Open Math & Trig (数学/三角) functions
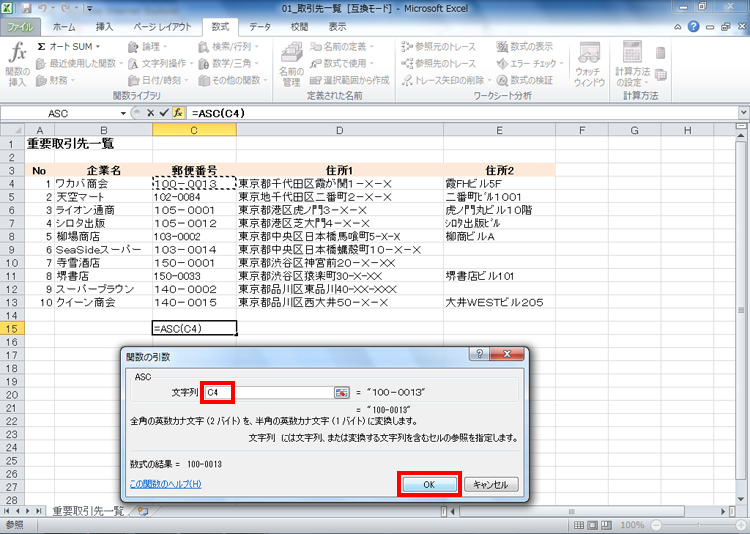 tap(229, 64)
